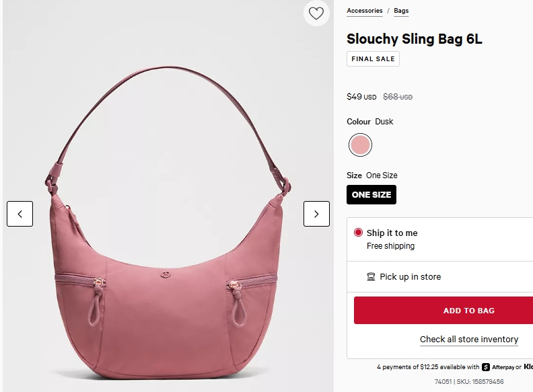
Task: Advance to next product image arrow
Action: 316,214
